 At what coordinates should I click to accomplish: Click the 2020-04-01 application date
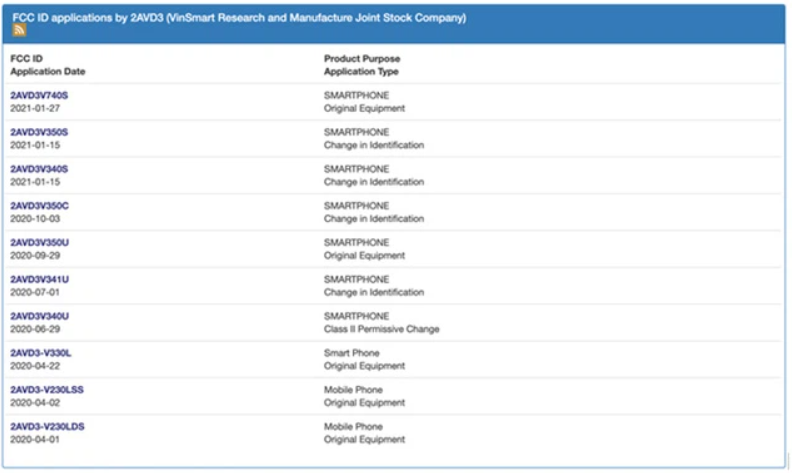click(35, 440)
